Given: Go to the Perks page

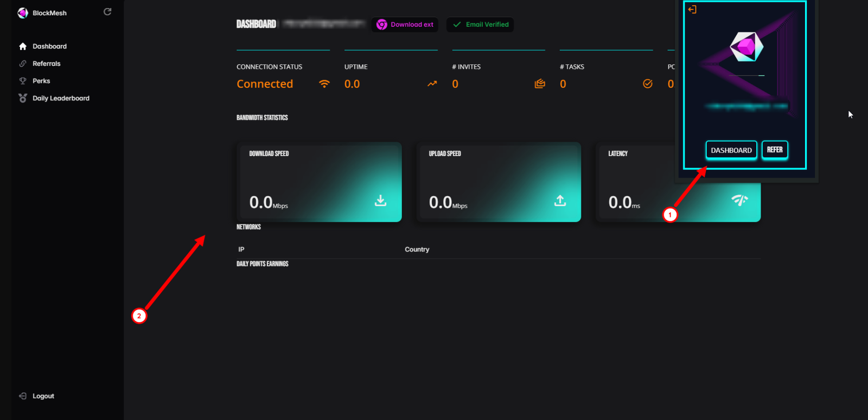Looking at the screenshot, I should coord(41,81).
